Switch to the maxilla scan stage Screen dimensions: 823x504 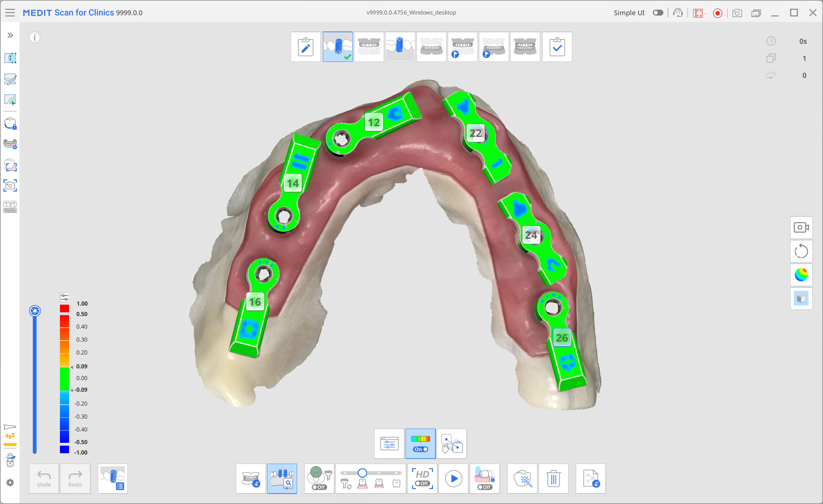click(369, 47)
